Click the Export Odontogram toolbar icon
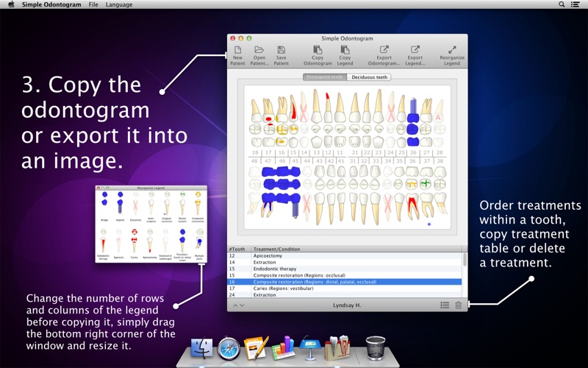Viewport: 588px width, 368px height. click(x=384, y=55)
